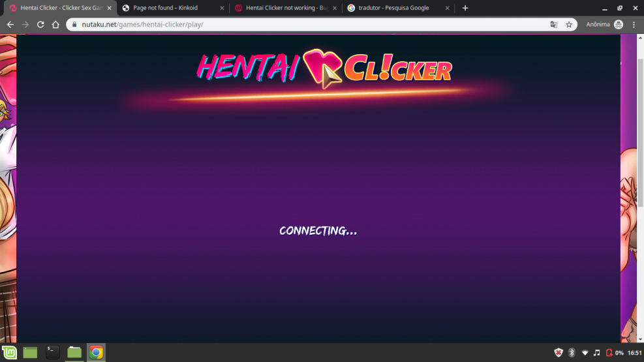The width and height of the screenshot is (644, 362).
Task: Open the Chrome three-dot menu
Action: [634, 25]
